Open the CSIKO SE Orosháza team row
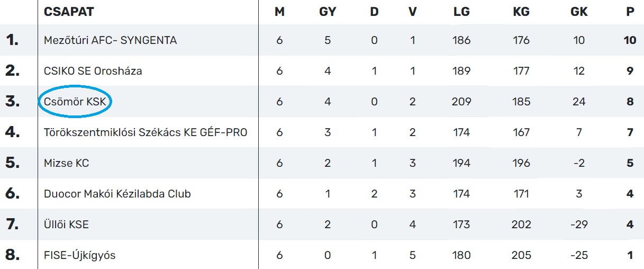 [x=93, y=71]
